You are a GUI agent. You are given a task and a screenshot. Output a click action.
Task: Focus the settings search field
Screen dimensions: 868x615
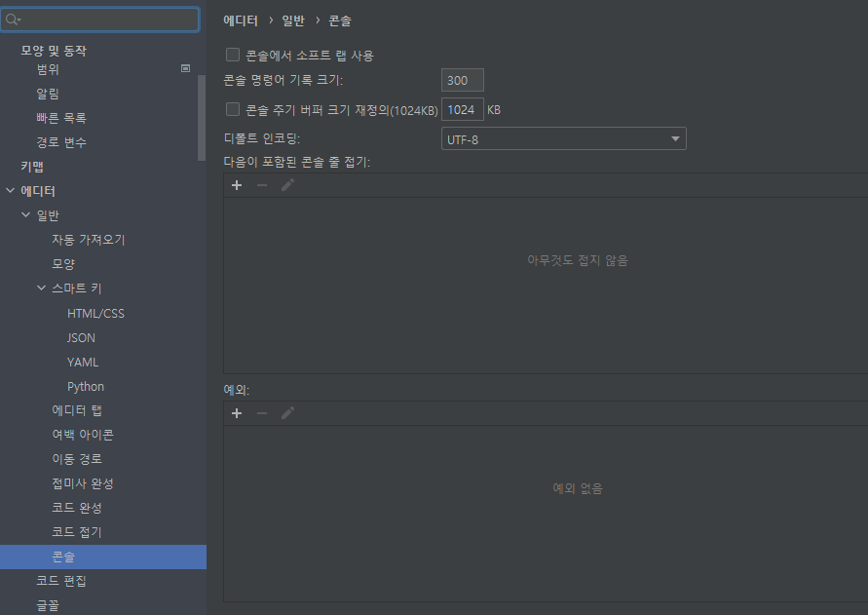100,19
